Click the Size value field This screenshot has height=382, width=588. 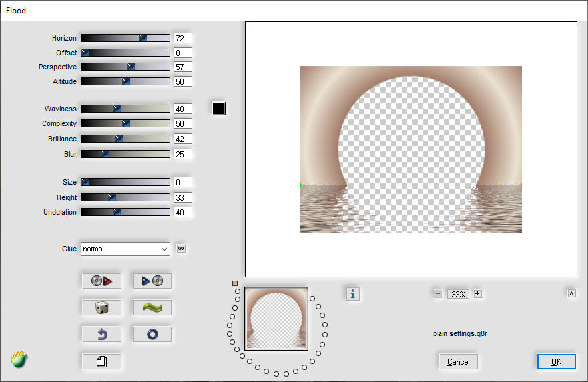click(x=183, y=182)
